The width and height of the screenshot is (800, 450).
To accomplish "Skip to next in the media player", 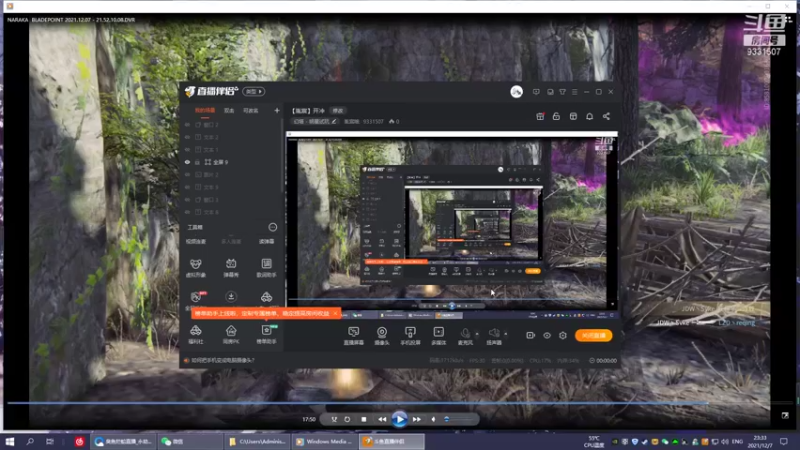I will tap(417, 419).
